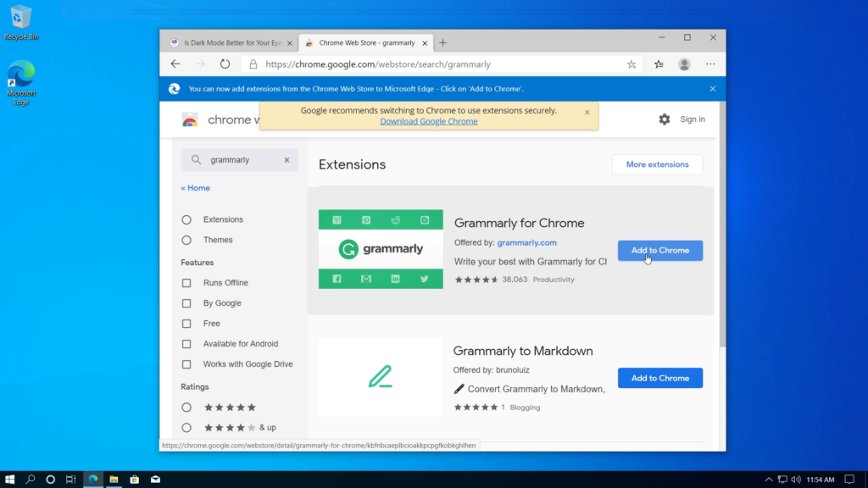Click the network icon in system tray
The height and width of the screenshot is (488, 868).
click(782, 480)
